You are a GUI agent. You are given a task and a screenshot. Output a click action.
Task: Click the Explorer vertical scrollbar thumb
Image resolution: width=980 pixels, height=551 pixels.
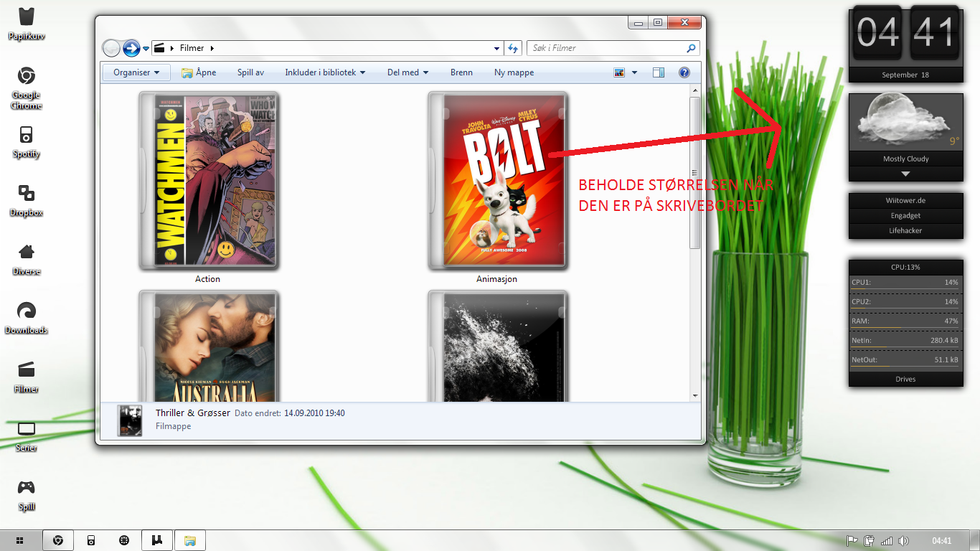click(694, 173)
